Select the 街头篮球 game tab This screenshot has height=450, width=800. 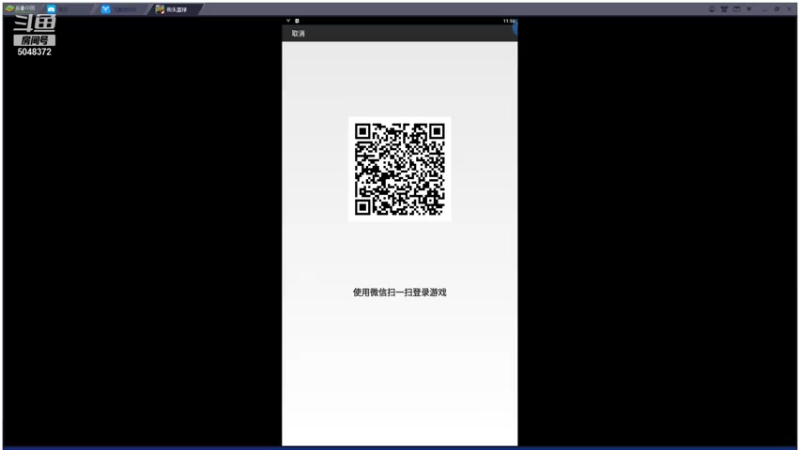[176, 9]
